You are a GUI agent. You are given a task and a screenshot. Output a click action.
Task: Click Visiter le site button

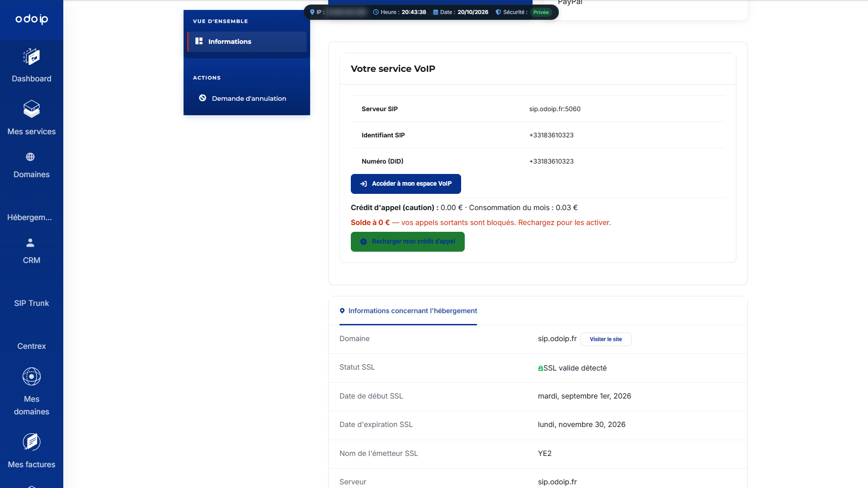[x=606, y=339]
